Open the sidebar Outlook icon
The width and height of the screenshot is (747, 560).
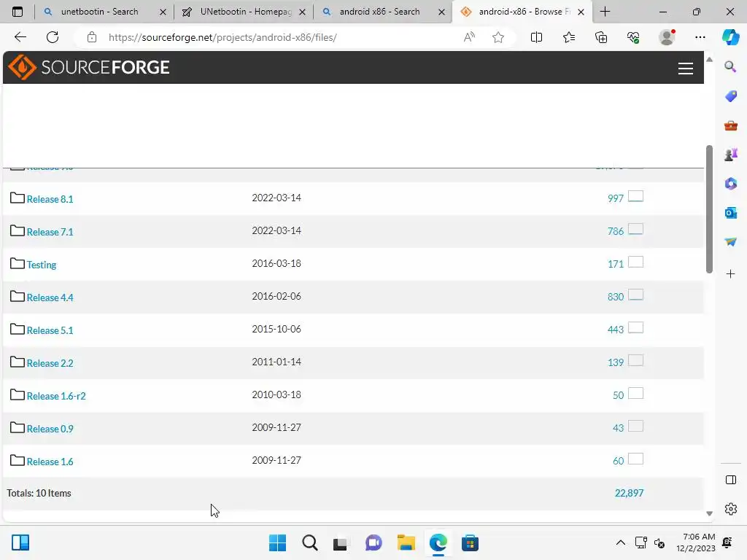[730, 212]
